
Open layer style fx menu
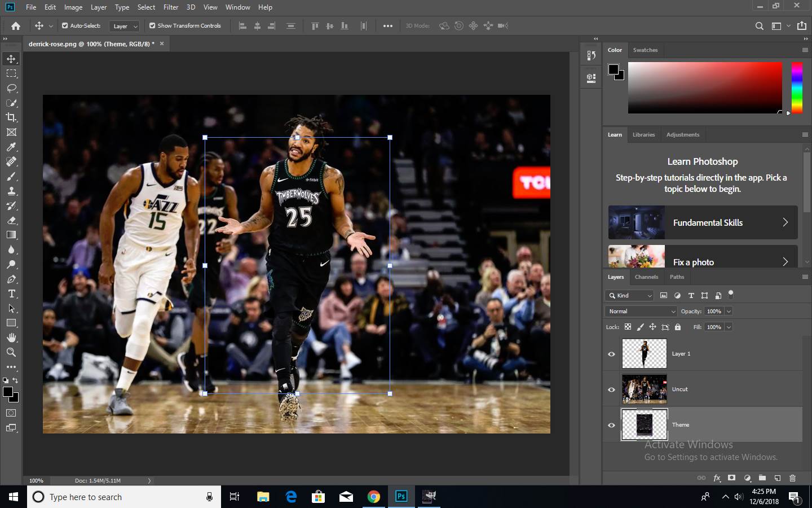[x=717, y=478]
